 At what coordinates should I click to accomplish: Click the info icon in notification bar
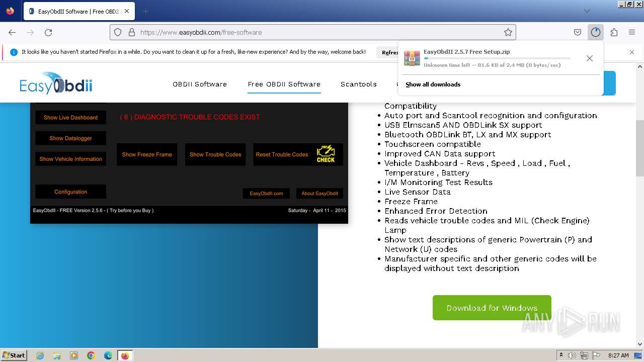click(x=14, y=52)
